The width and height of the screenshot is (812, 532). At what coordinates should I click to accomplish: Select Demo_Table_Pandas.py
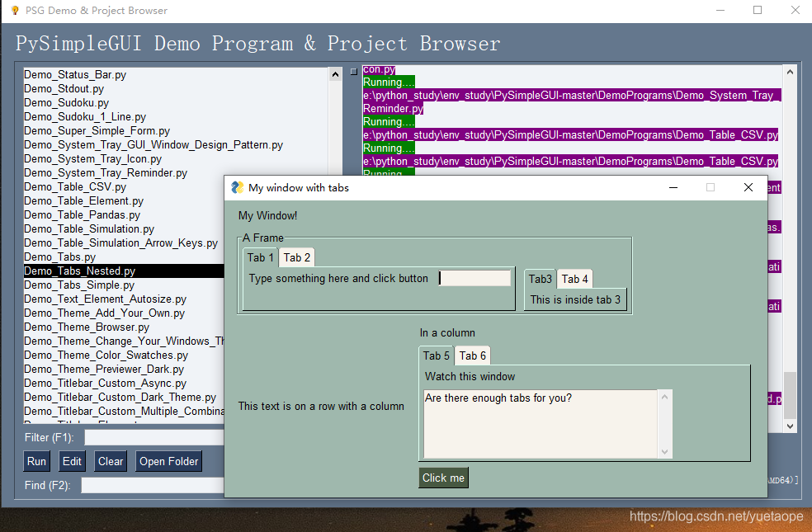click(82, 214)
